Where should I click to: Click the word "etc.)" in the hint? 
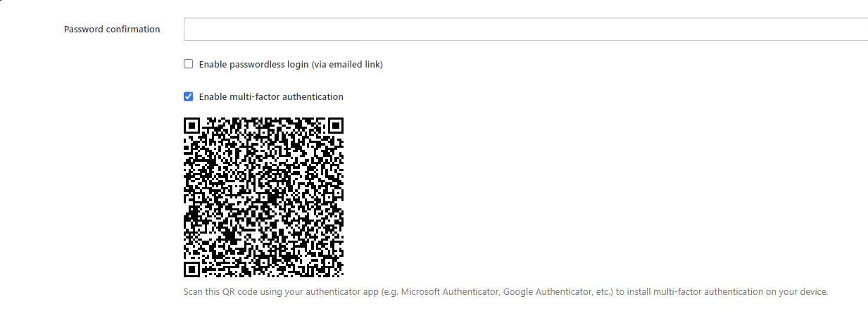pyautogui.click(x=600, y=292)
